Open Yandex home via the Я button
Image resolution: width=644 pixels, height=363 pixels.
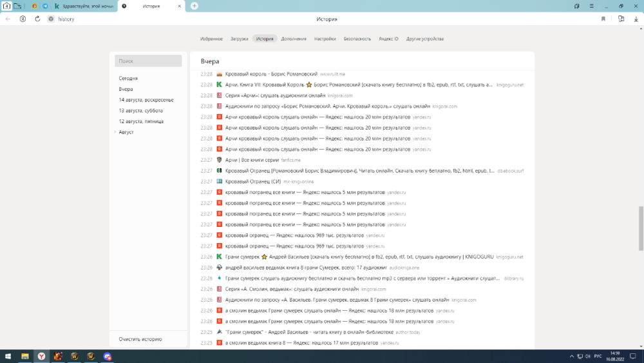(23, 19)
